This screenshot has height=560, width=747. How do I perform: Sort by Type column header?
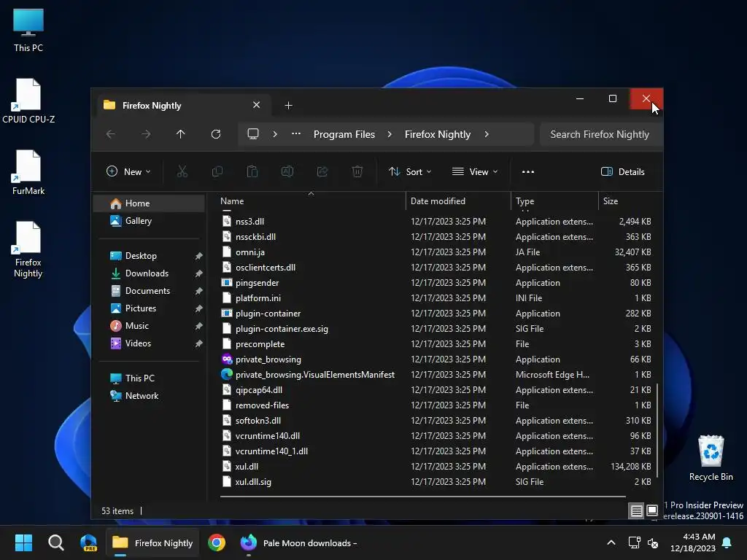pyautogui.click(x=554, y=201)
